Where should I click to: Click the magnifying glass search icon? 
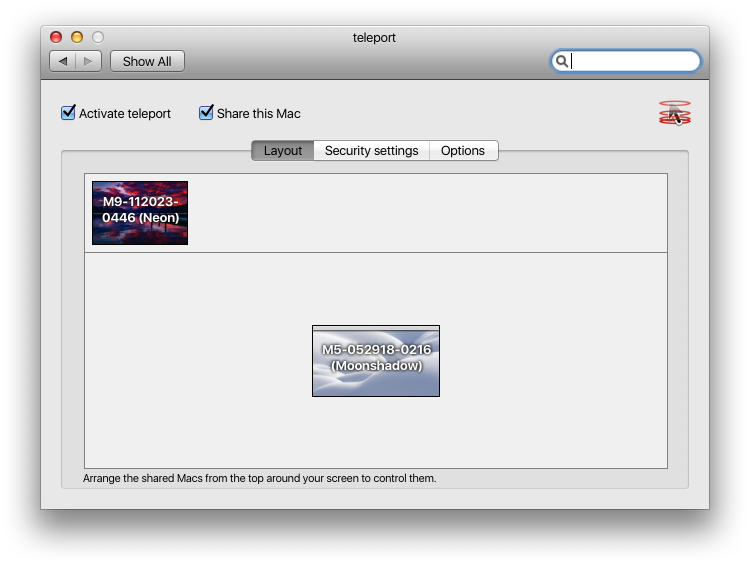563,61
